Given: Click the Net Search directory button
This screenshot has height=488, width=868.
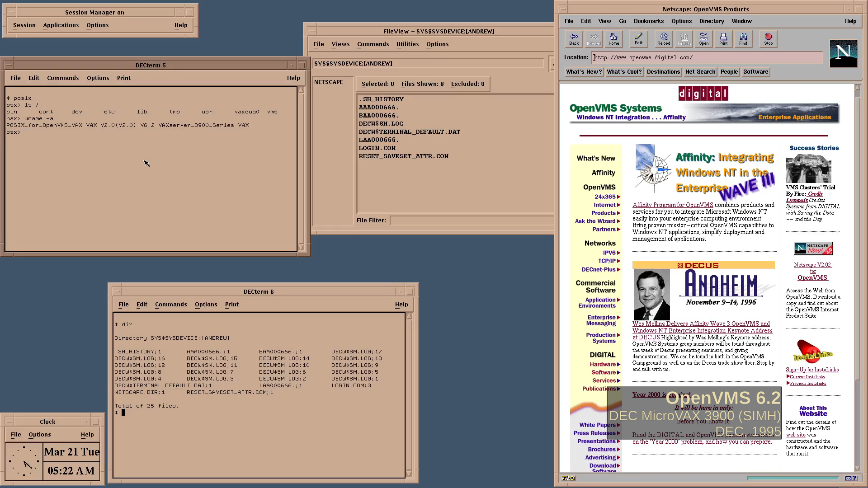Looking at the screenshot, I should tap(700, 72).
